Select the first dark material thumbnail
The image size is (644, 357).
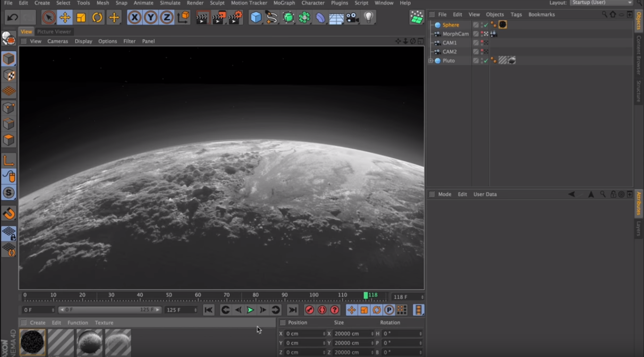coord(32,342)
